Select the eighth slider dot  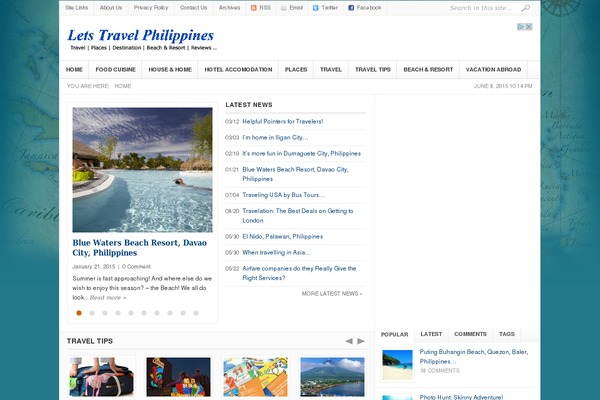pyautogui.click(x=170, y=313)
